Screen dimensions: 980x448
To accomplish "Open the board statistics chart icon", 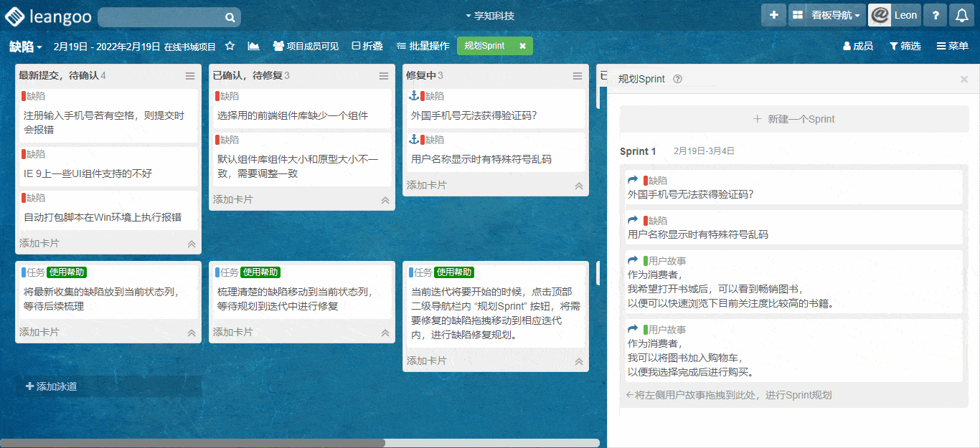I will (253, 46).
